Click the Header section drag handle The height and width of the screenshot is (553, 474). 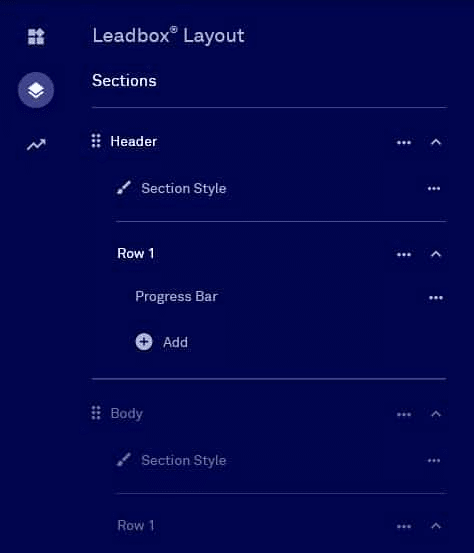[x=96, y=141]
